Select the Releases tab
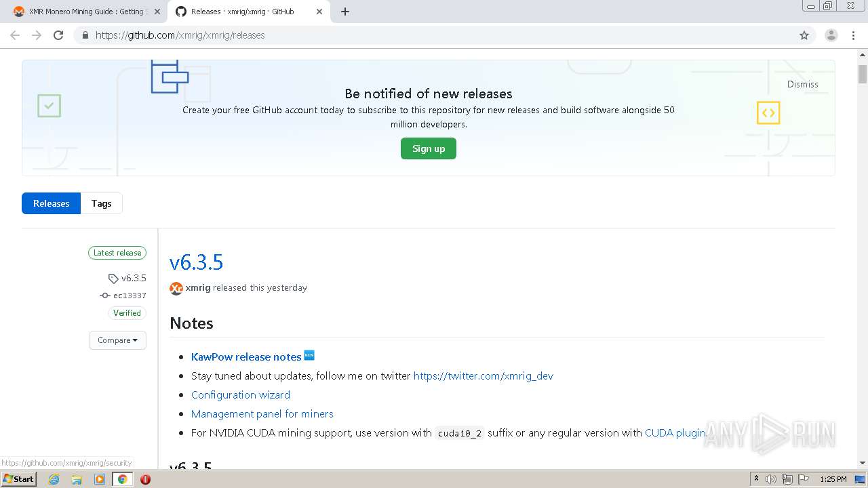The image size is (868, 488). coord(51,203)
